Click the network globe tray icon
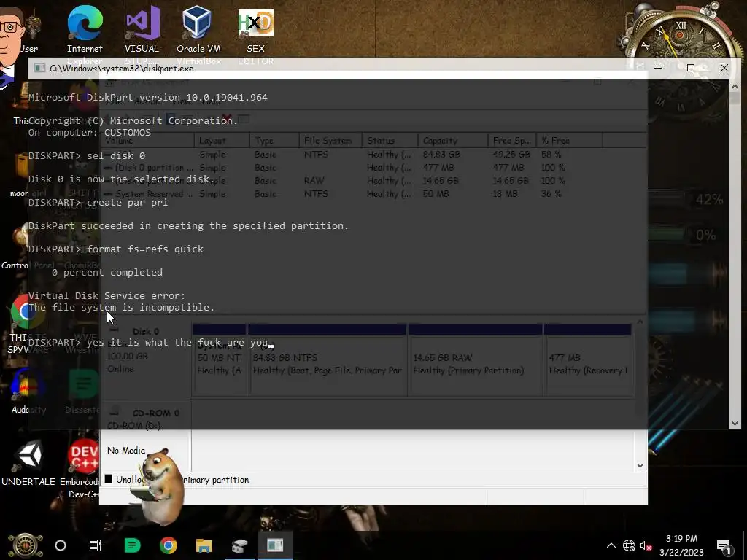The image size is (747, 560). [629, 545]
